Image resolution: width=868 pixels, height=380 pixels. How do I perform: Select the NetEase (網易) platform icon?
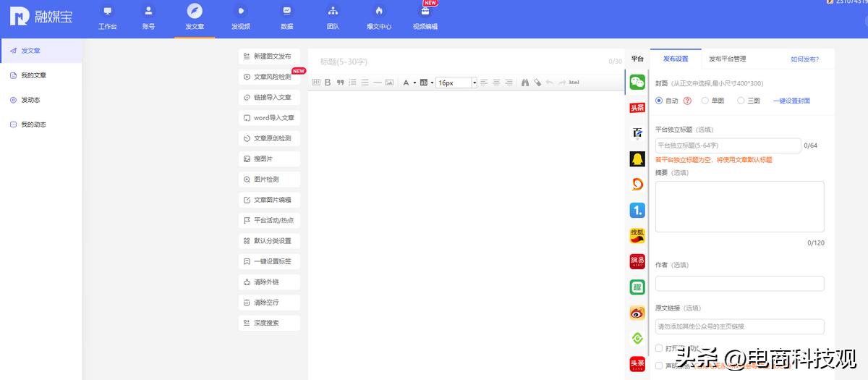pyautogui.click(x=637, y=262)
